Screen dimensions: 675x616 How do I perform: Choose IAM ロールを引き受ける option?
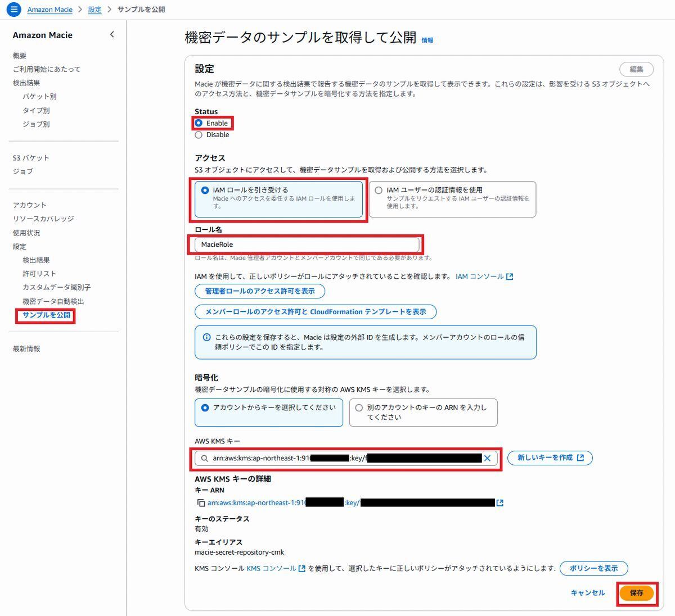[x=278, y=199]
